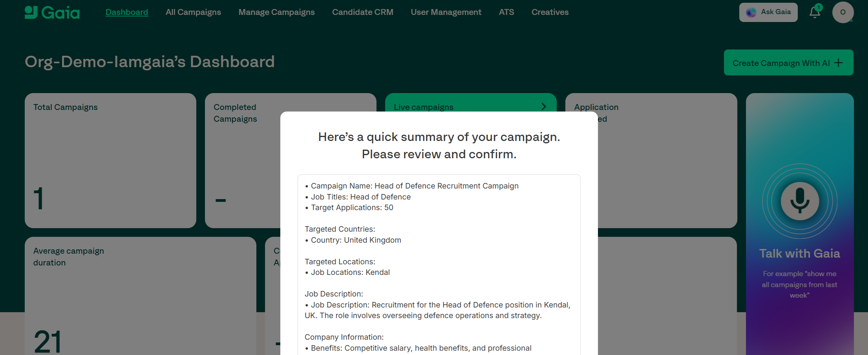The image size is (868, 355).
Task: Navigate to Candidate CRM
Action: point(362,12)
